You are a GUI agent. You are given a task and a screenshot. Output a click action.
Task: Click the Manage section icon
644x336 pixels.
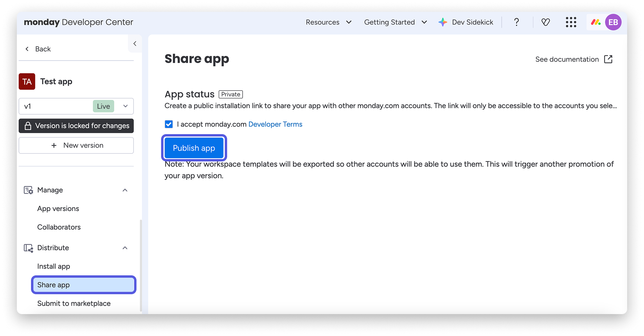coord(28,190)
